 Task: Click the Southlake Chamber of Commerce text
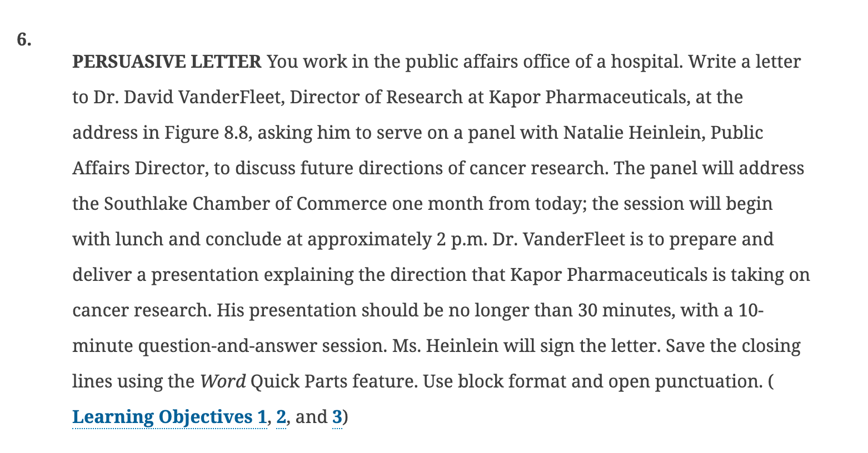pyautogui.click(x=245, y=204)
